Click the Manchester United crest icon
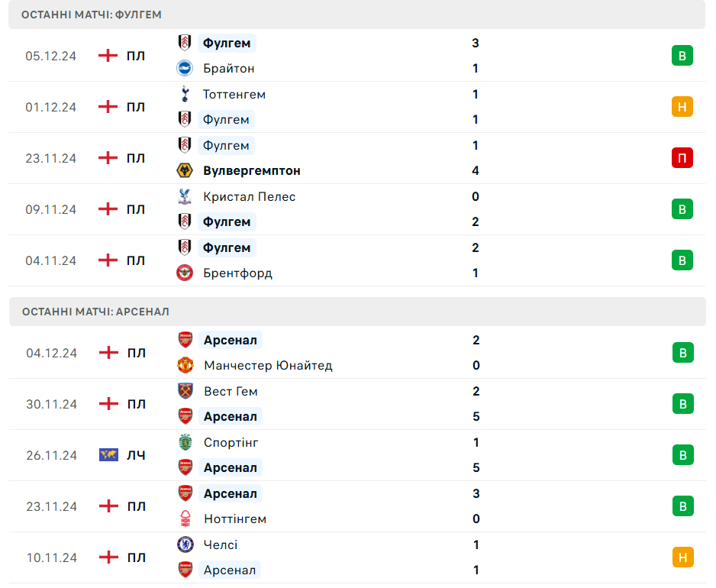 click(x=185, y=365)
